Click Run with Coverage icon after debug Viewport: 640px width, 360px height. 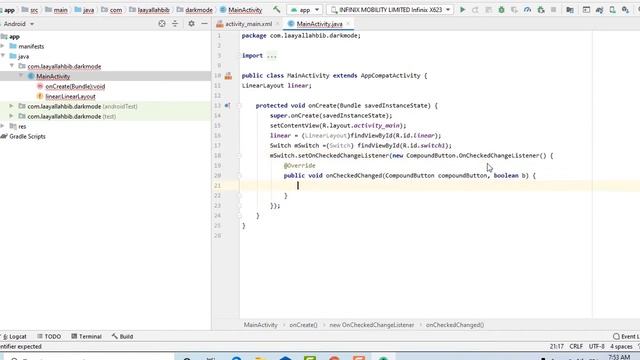coord(514,9)
